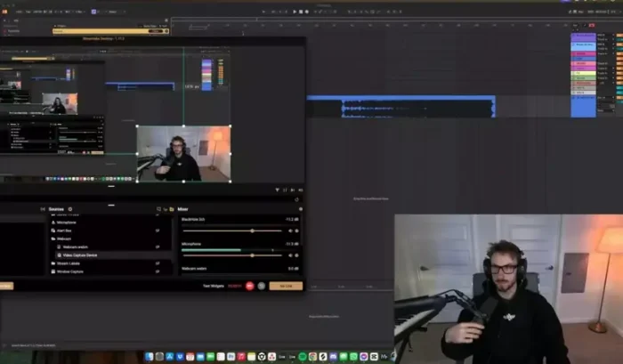Image resolution: width=623 pixels, height=364 pixels.
Task: Select the Window Capture source
Action: click(x=71, y=271)
